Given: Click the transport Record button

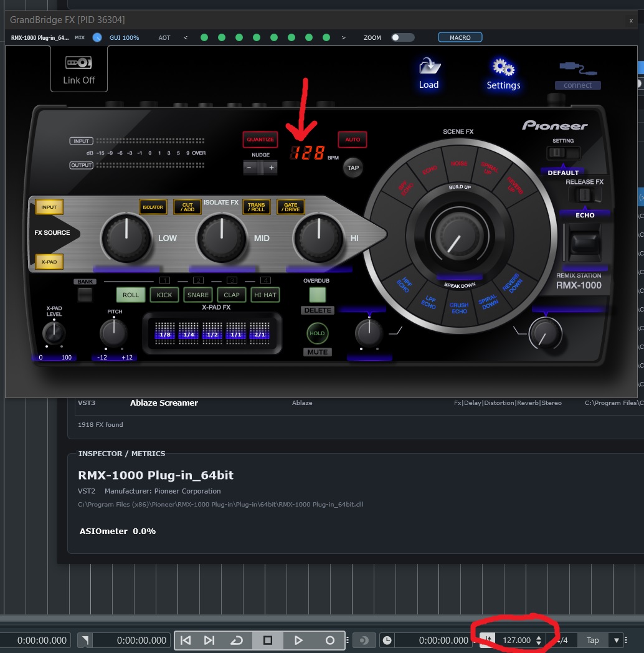Looking at the screenshot, I should point(329,640).
